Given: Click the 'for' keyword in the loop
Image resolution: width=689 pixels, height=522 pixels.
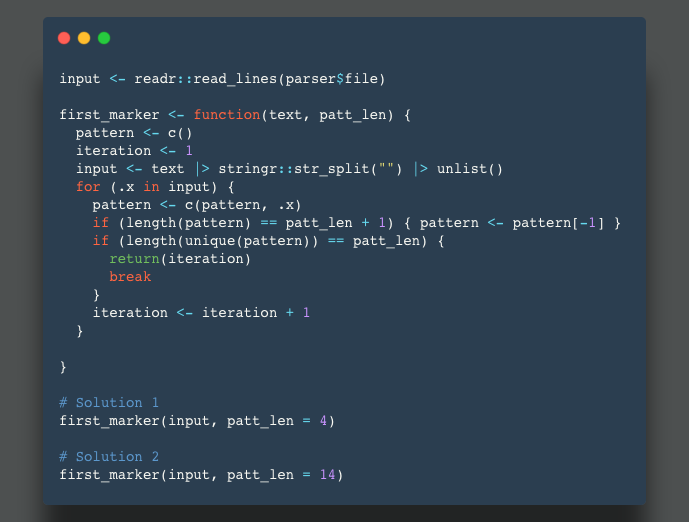Looking at the screenshot, I should 88,187.
